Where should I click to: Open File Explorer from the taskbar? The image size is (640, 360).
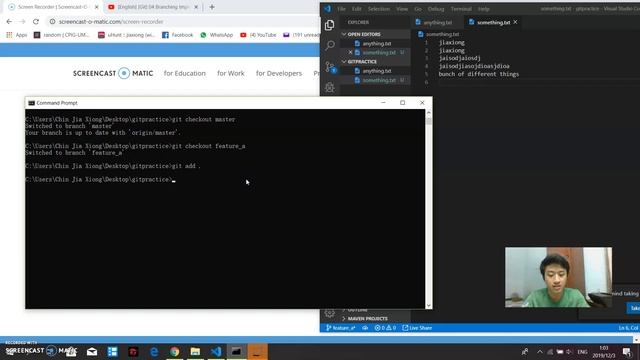(195, 351)
